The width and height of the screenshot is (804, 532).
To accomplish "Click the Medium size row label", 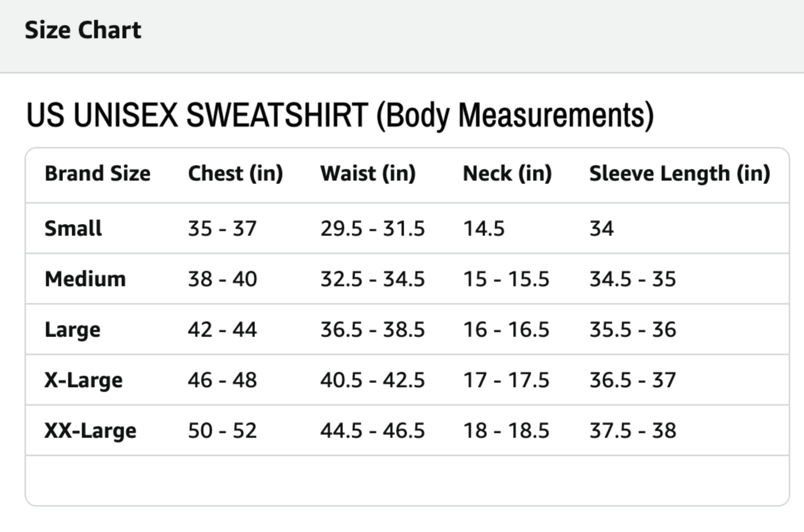I will [85, 279].
